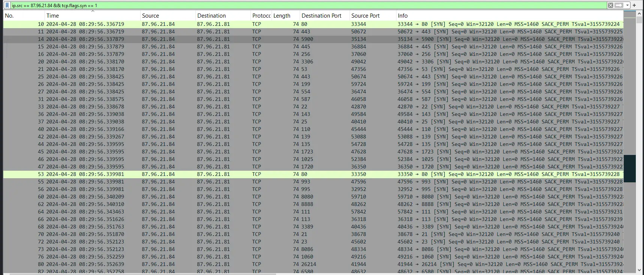Open the display filter bookmark icon
644x275 pixels.
click(x=7, y=5)
